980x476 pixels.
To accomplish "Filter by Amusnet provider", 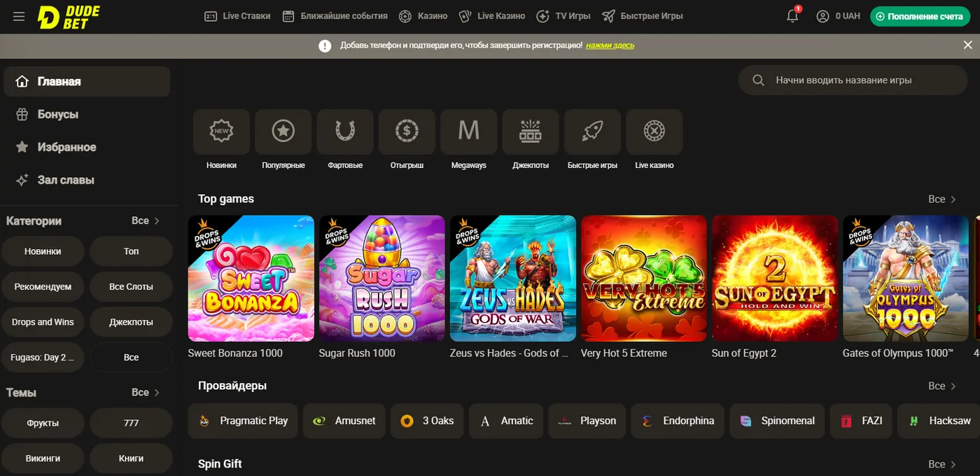I will (x=344, y=421).
